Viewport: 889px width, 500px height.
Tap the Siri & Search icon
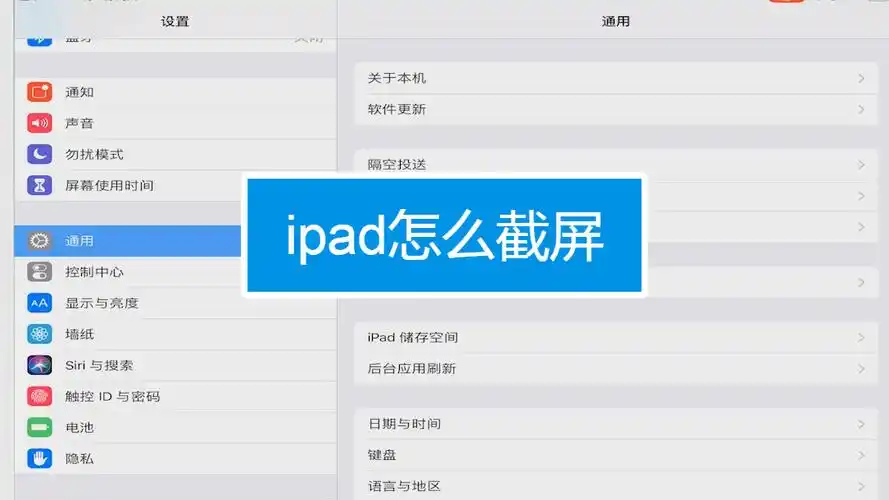click(x=39, y=366)
